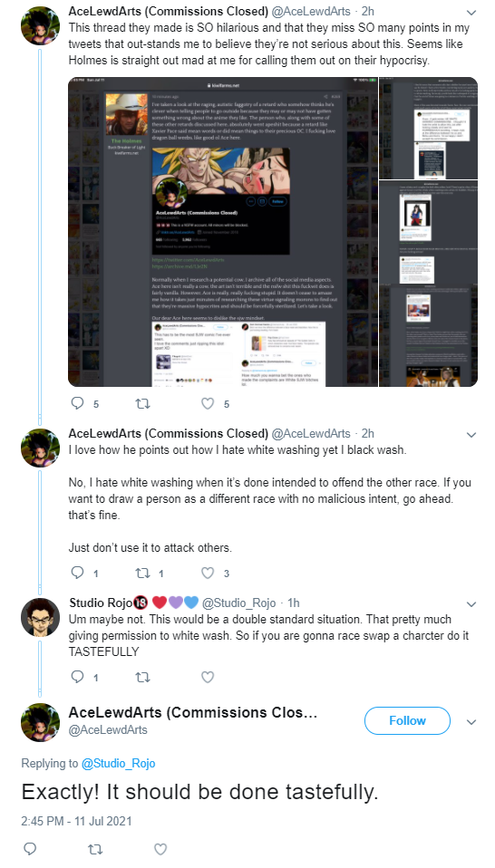The width and height of the screenshot is (495, 868).
Task: Open Studio Rojo's profile avatar
Action: click(40, 617)
